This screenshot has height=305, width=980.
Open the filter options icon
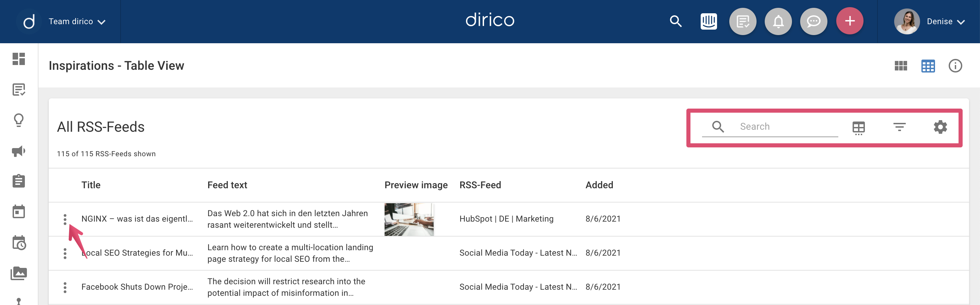pos(899,127)
